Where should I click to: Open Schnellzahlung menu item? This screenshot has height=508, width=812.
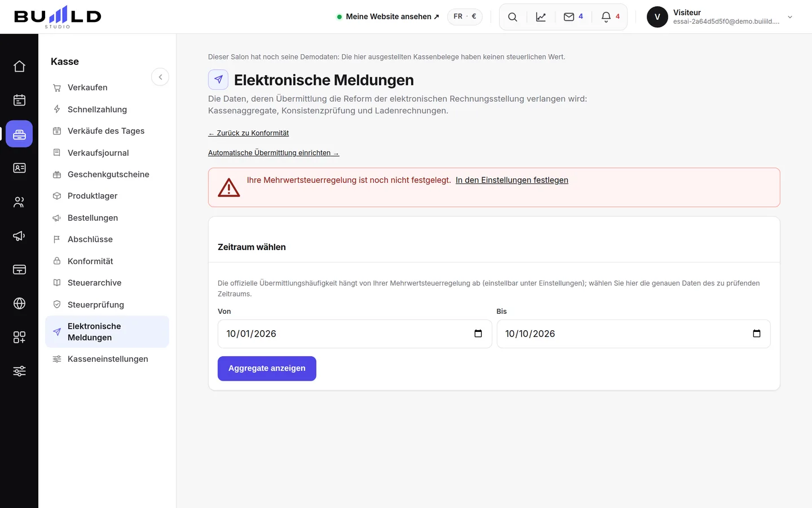click(107, 110)
